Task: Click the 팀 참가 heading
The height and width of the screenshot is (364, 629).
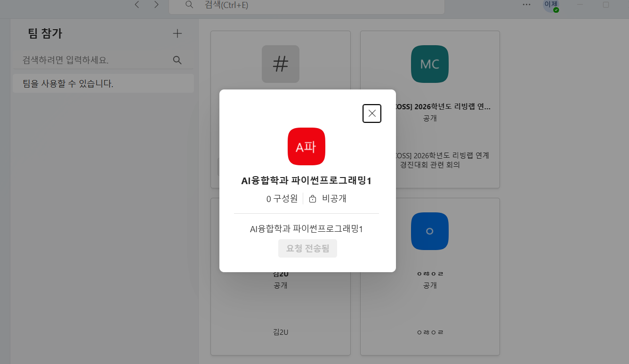Action: (x=45, y=33)
